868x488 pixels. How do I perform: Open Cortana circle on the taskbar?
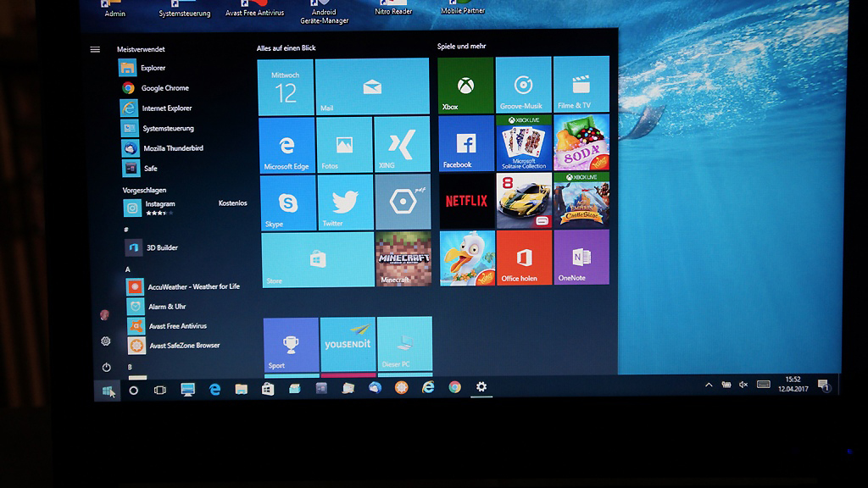[x=133, y=391]
